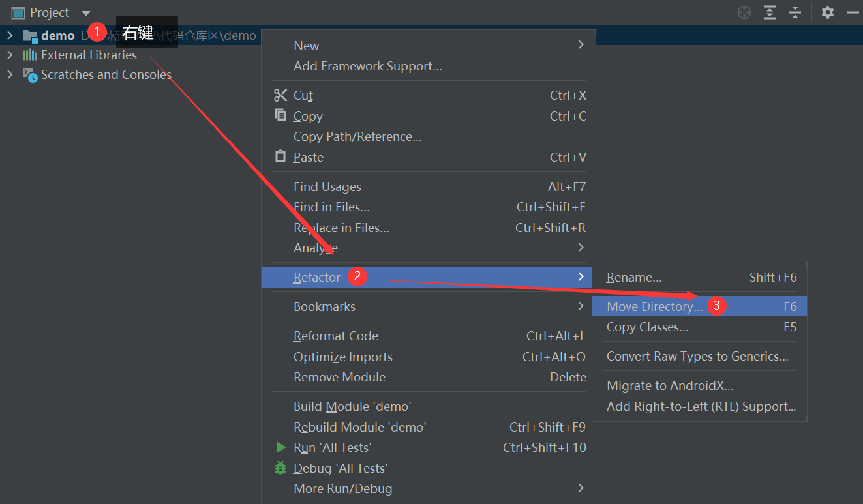Open the Bookmarks submenu arrow
The width and height of the screenshot is (863, 504).
coord(581,306)
